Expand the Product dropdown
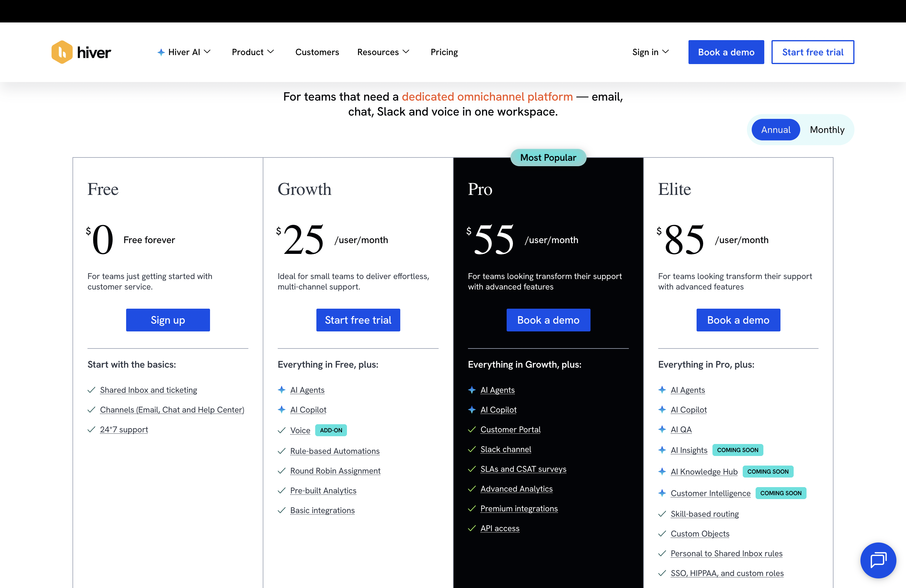 click(253, 52)
